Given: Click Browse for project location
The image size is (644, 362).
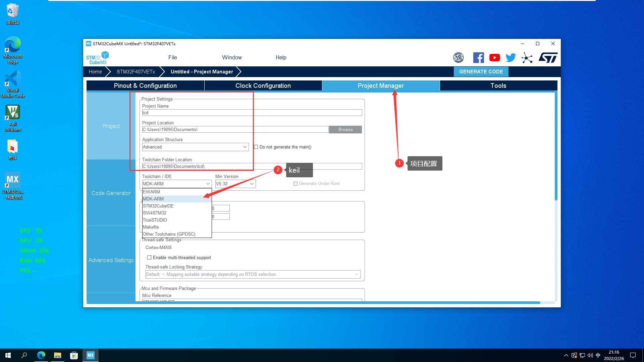Looking at the screenshot, I should 345,129.
